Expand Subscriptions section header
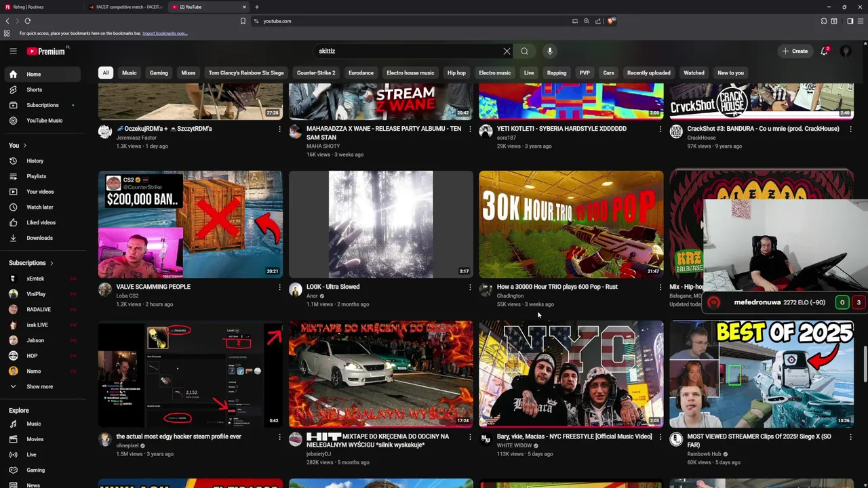The height and width of the screenshot is (488, 868). 31,263
